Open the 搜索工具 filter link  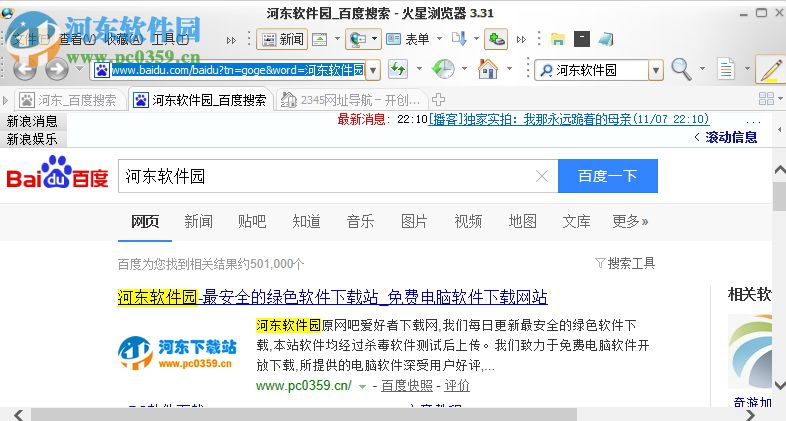(x=625, y=263)
